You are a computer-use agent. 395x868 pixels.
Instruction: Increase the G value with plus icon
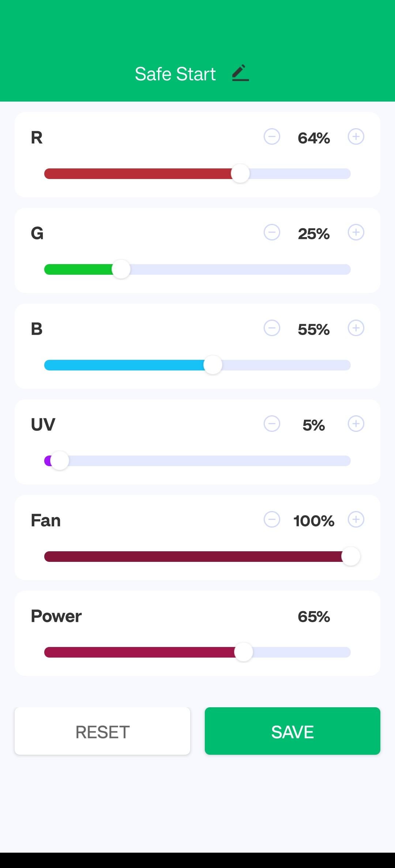(x=356, y=232)
